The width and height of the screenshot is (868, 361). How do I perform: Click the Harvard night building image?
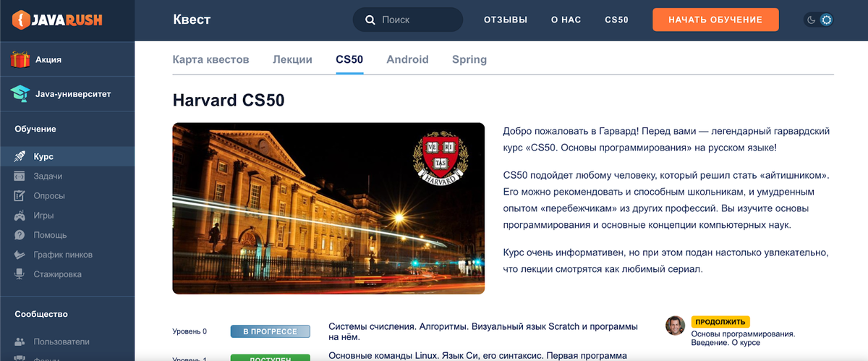point(328,208)
